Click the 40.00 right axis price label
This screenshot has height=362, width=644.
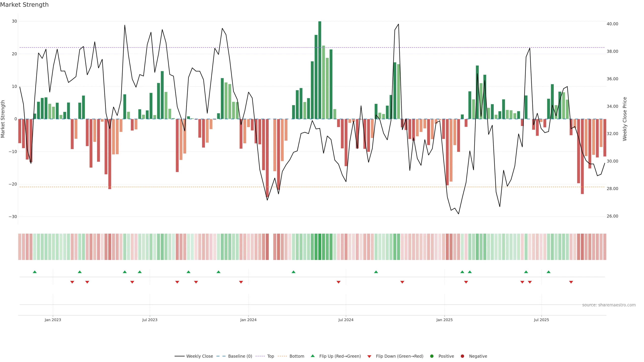click(x=612, y=24)
